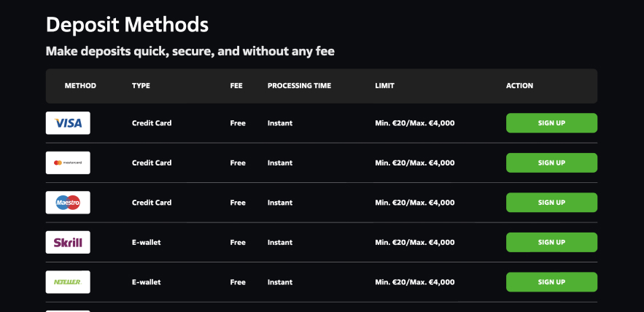Click the Skrill logo icon
This screenshot has height=312, width=644.
coord(68,242)
